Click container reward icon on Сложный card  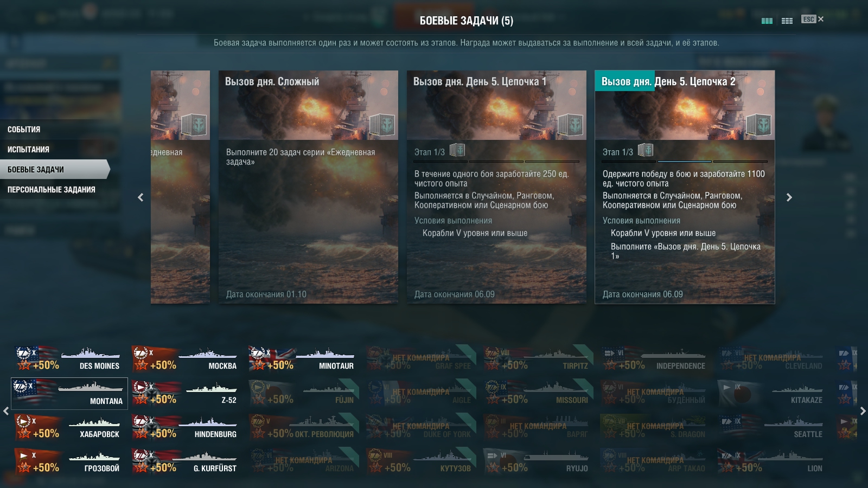pos(382,125)
